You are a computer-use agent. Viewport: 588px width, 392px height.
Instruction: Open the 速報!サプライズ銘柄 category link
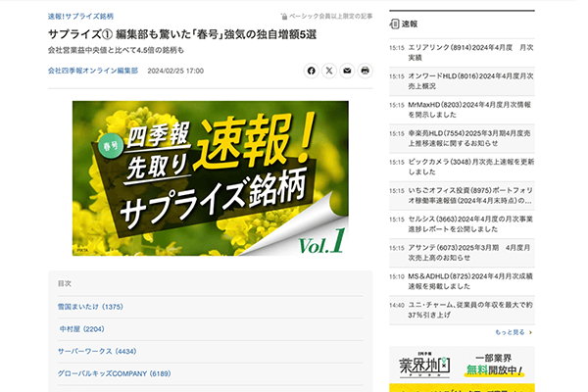pos(80,16)
